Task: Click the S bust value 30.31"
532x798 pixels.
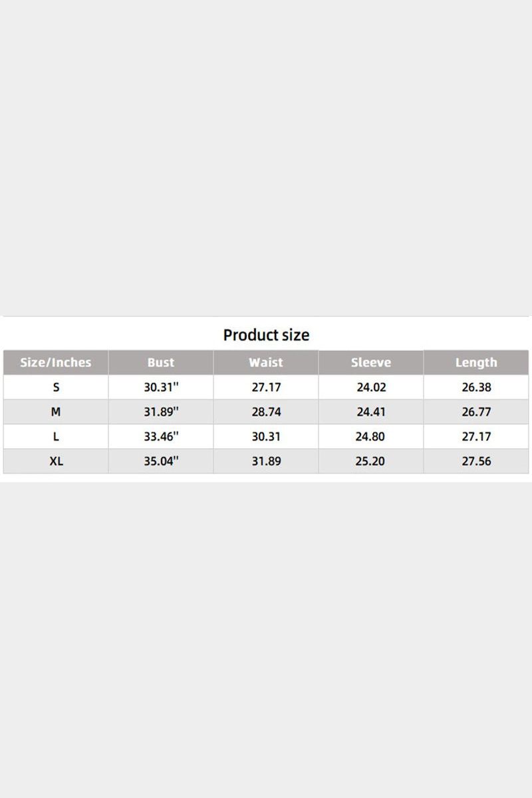Action: pos(161,387)
